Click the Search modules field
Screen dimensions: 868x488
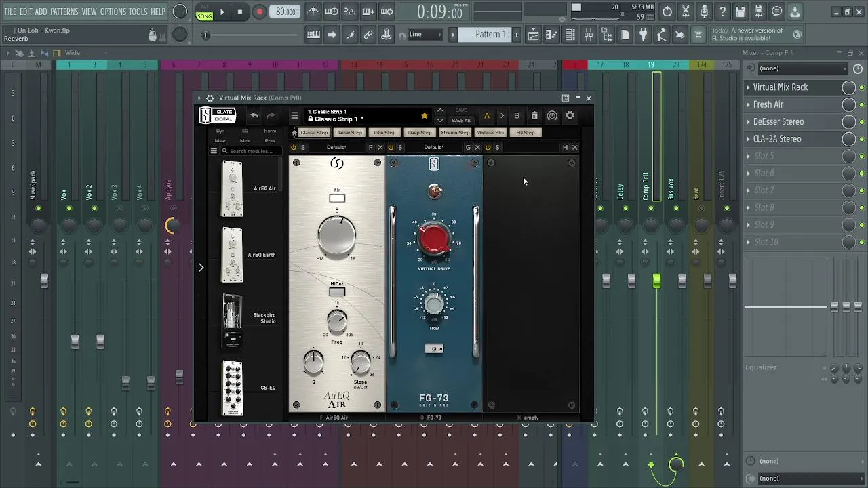click(252, 151)
